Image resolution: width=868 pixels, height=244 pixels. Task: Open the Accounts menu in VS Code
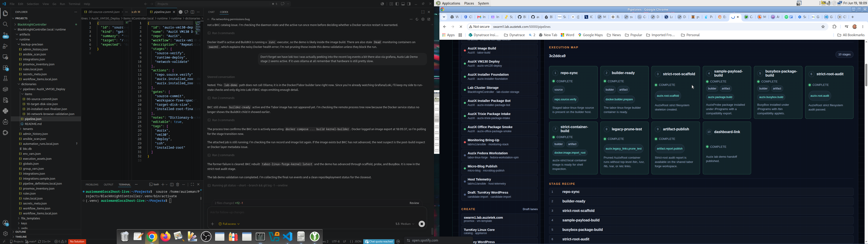[x=5, y=223]
